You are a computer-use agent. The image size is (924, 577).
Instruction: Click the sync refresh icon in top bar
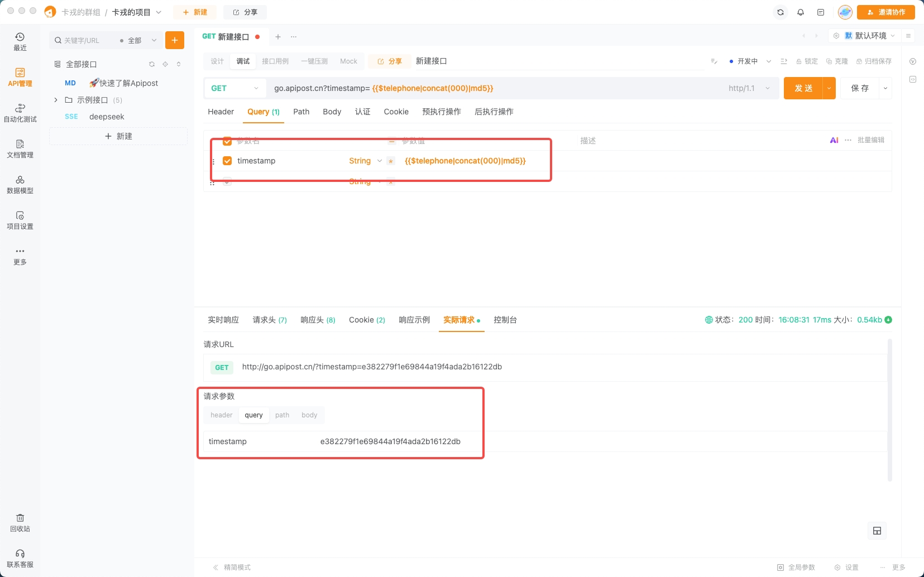(x=781, y=12)
